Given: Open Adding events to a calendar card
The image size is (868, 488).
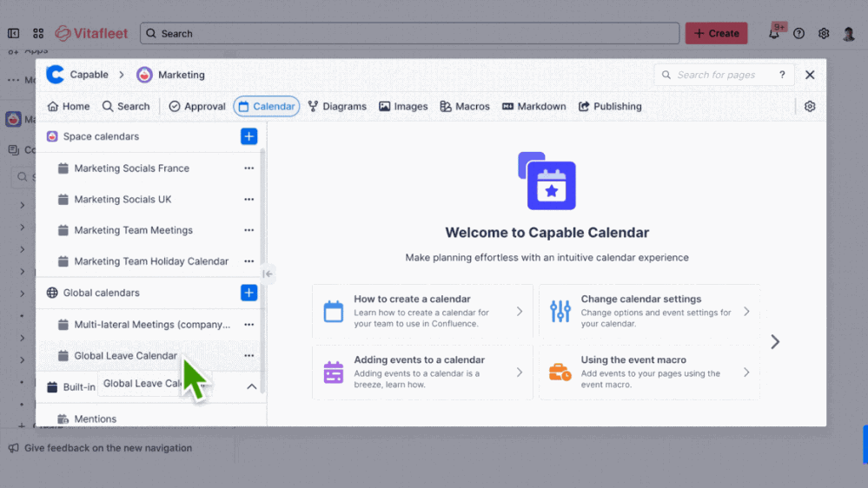Looking at the screenshot, I should tap(422, 373).
